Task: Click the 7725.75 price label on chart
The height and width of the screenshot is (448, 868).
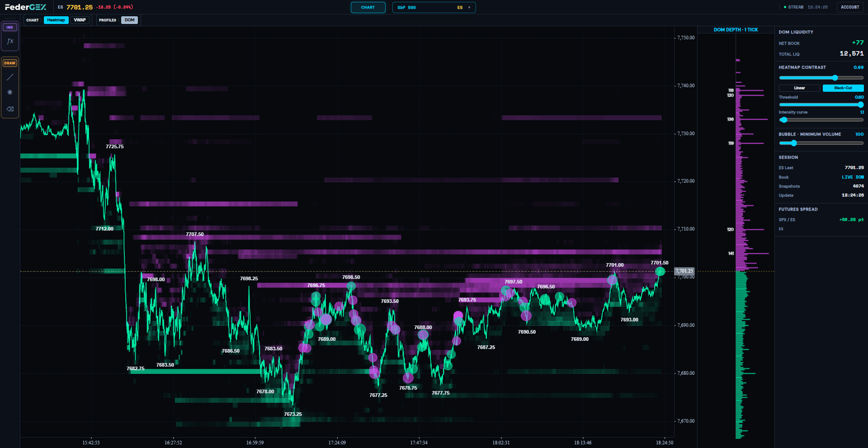Action: (x=114, y=146)
